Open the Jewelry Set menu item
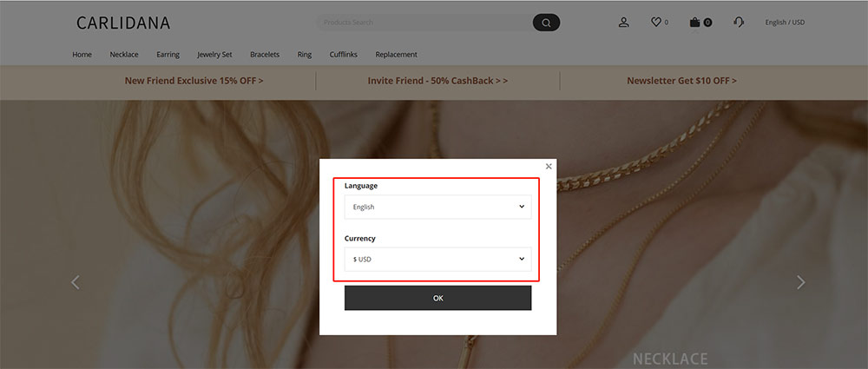868x369 pixels. click(x=214, y=55)
